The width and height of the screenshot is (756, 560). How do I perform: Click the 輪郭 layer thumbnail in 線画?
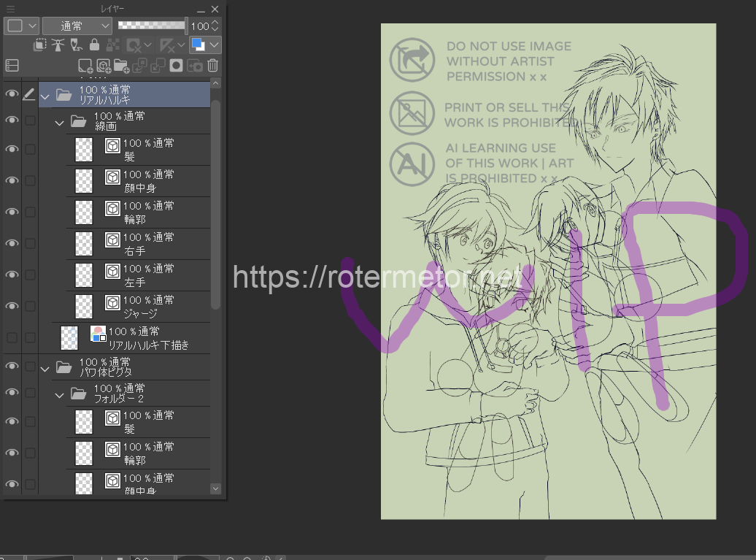pyautogui.click(x=84, y=212)
